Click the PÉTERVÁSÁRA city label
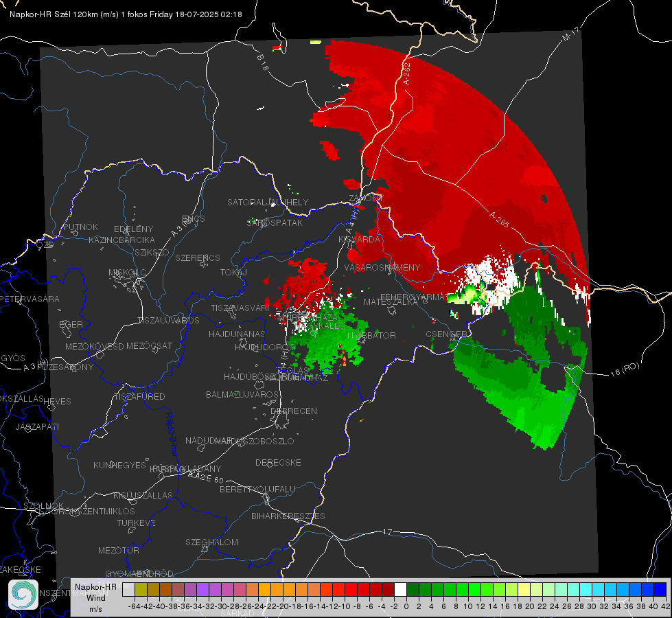672x618 pixels. click(x=30, y=299)
